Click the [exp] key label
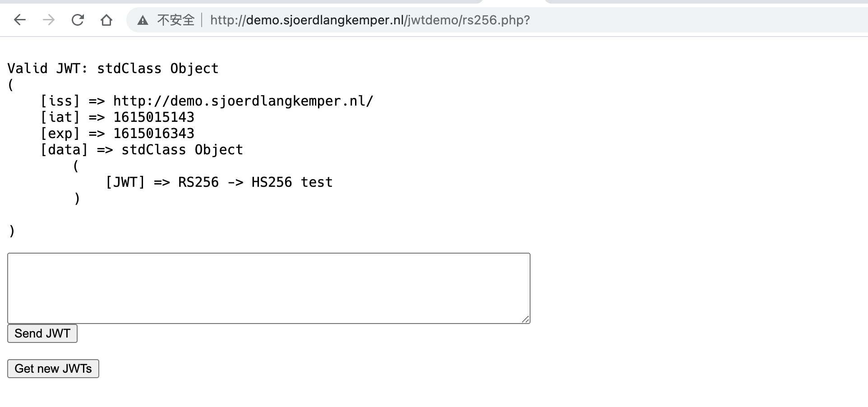This screenshot has height=407, width=868. pyautogui.click(x=60, y=134)
